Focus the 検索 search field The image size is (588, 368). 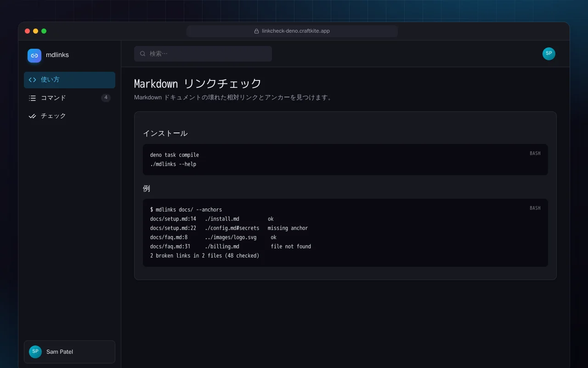203,54
